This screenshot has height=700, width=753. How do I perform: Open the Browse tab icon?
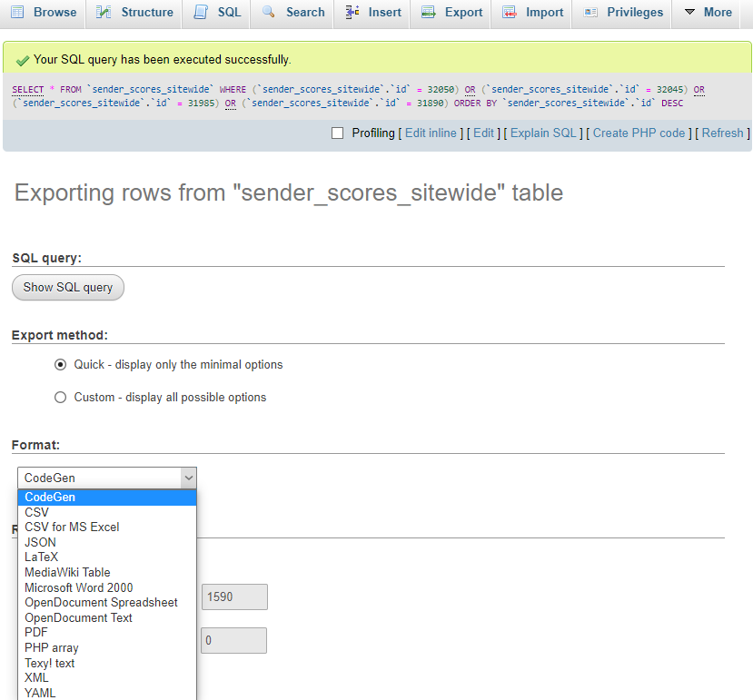click(15, 13)
